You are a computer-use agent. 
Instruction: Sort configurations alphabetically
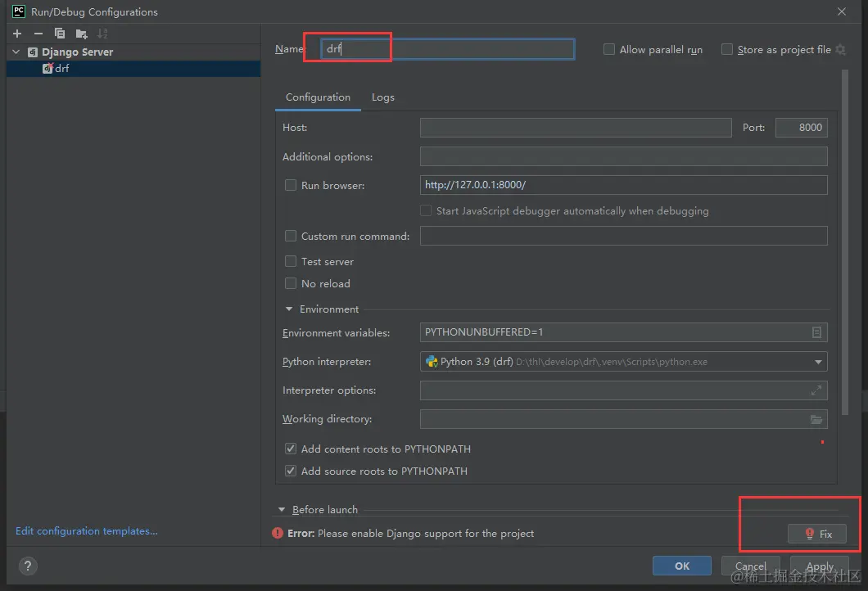tap(102, 34)
